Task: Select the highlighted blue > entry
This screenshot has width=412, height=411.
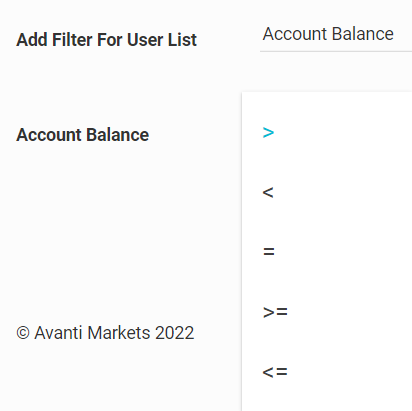Action: pos(268,133)
